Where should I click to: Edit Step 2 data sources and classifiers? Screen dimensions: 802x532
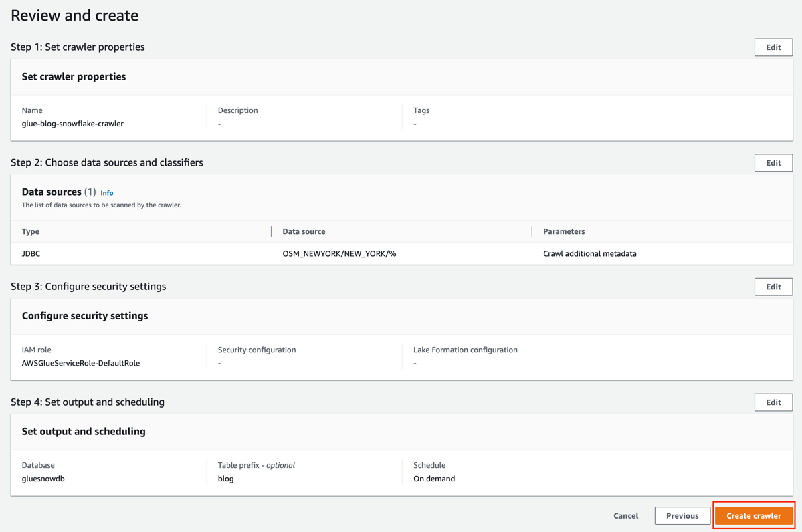point(773,162)
